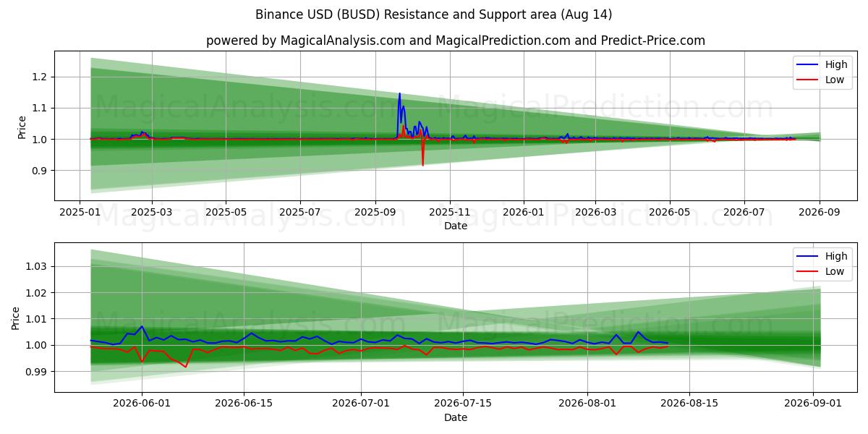Select the 2026-05 date tick label
This screenshot has height=434, width=868.
pos(670,212)
